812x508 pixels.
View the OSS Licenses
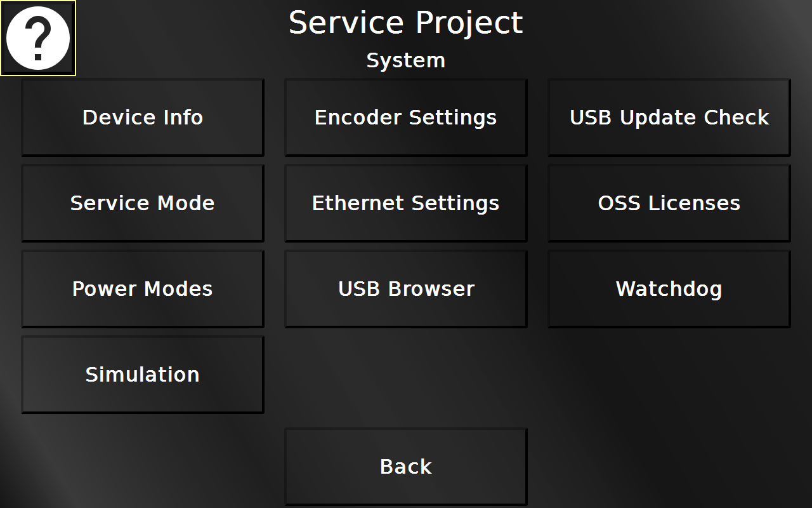point(669,203)
